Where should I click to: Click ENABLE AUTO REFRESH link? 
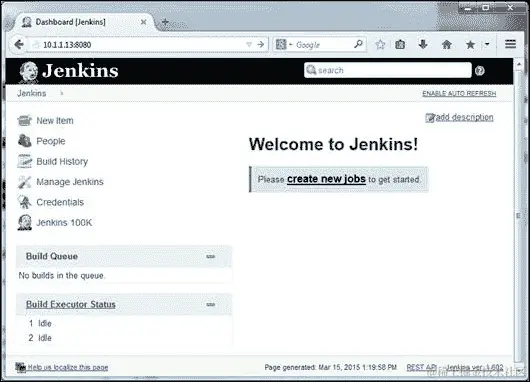[459, 93]
